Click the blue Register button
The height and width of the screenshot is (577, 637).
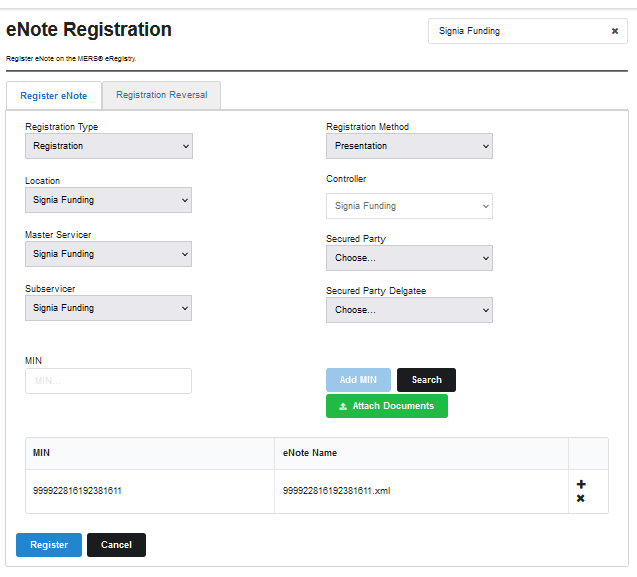pyautogui.click(x=49, y=545)
